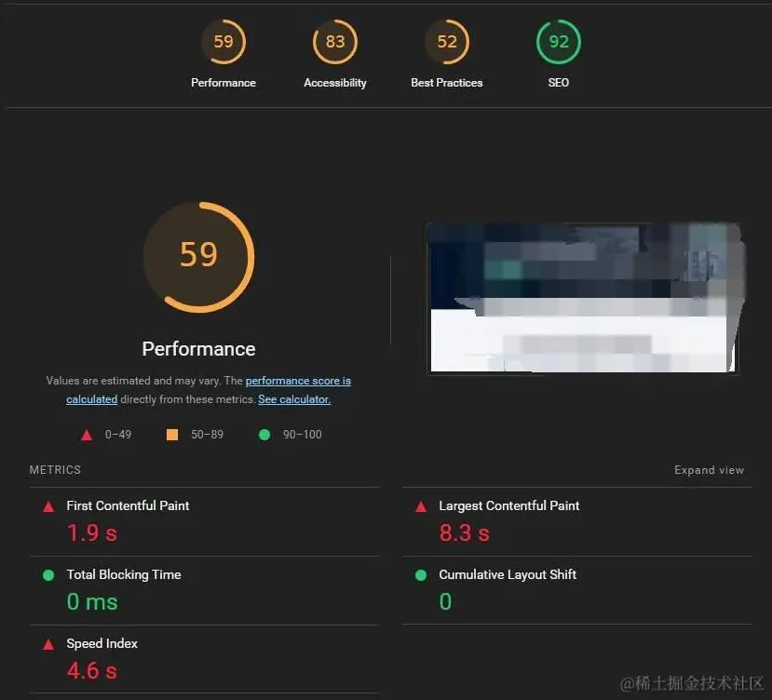
Task: Click red triangle next to First Contentful Paint
Action: point(48,506)
